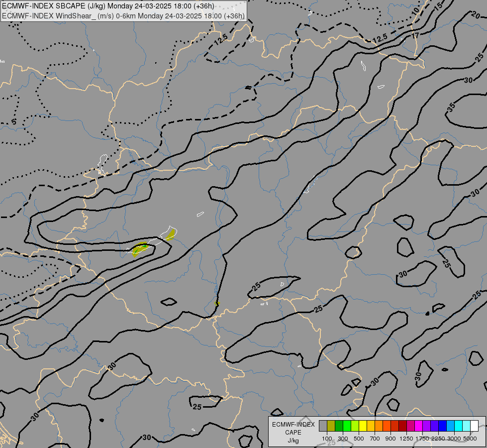Click the legend value 100
Screen dimensions: 487x448
(x=327, y=439)
